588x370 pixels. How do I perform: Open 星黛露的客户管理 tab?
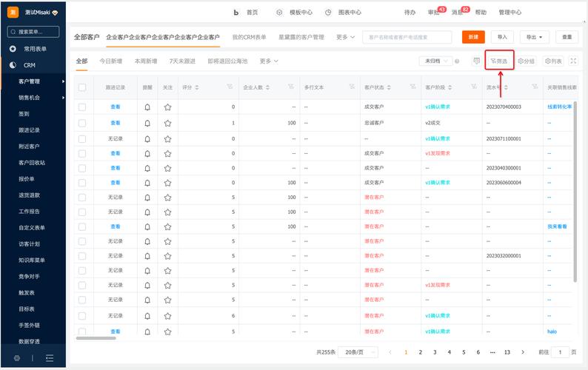point(301,37)
